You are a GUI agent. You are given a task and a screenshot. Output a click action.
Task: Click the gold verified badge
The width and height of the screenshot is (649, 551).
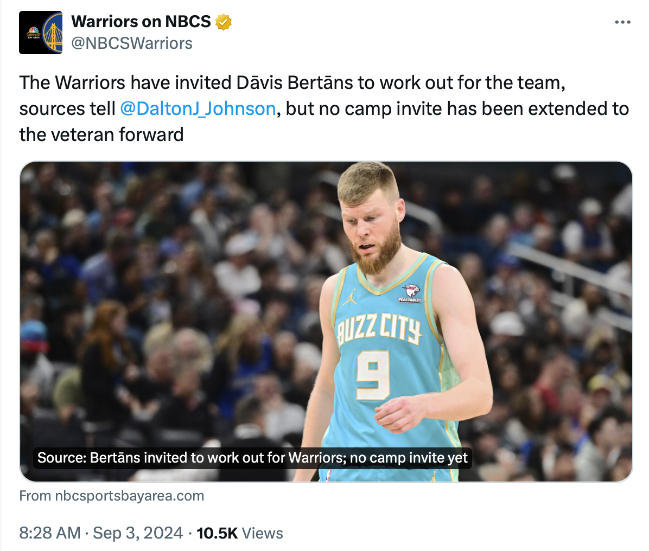(x=224, y=22)
